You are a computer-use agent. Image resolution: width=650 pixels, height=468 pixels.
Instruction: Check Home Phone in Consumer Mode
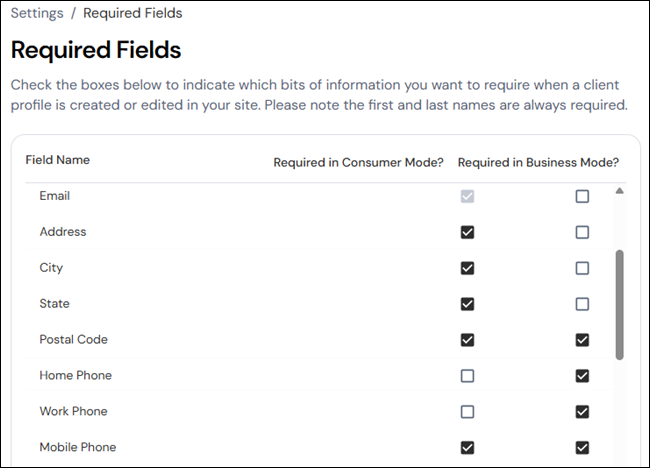[467, 376]
